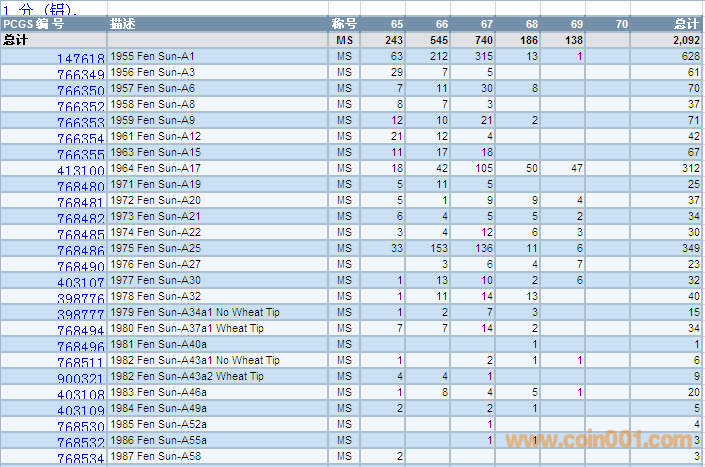The width and height of the screenshot is (705, 467).
Task: Click the 称号 column header
Action: 344,23
